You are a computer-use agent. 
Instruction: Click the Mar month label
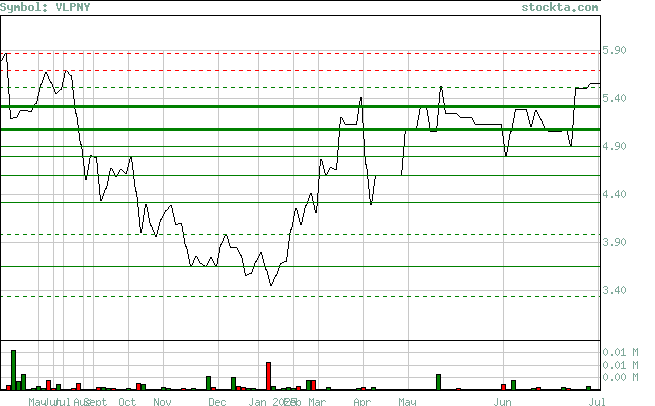317,401
